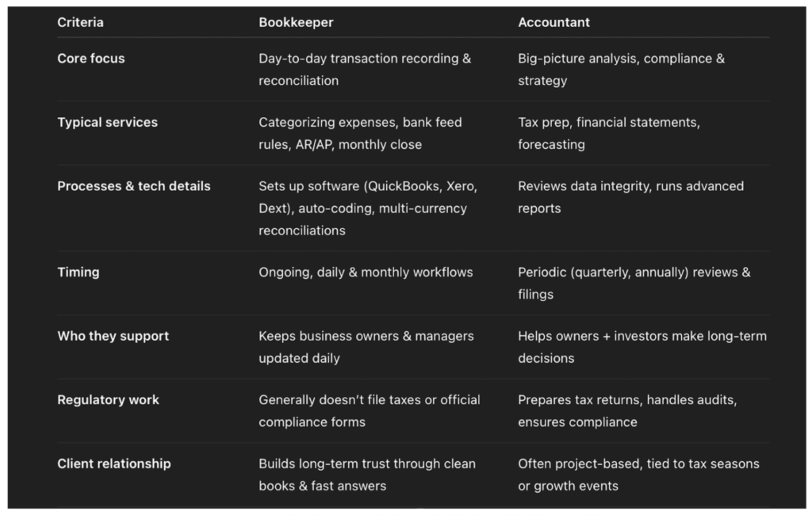Viewport: 812px width, 515px height.
Task: Select the Core focus row label
Action: (90, 59)
